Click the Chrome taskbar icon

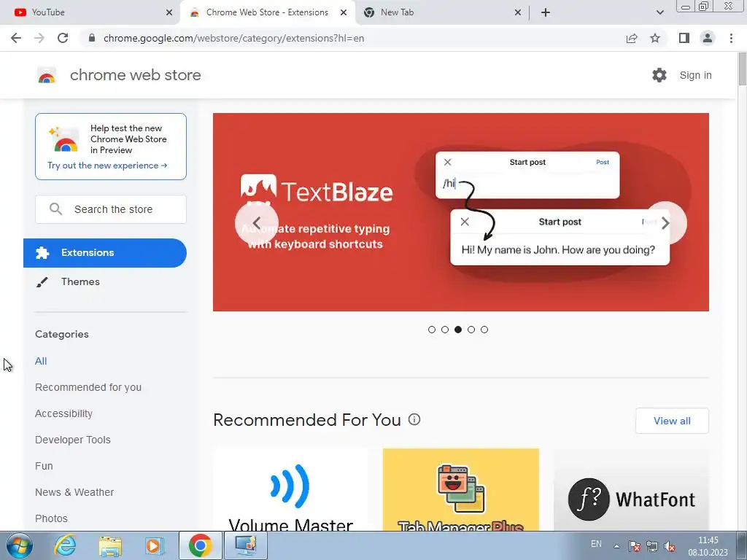point(200,545)
